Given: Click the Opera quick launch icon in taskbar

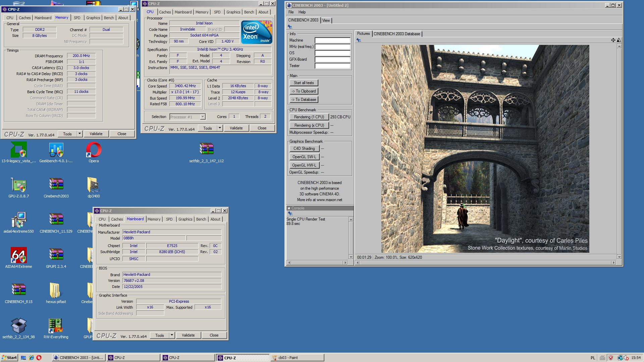Looking at the screenshot, I should click(39, 358).
